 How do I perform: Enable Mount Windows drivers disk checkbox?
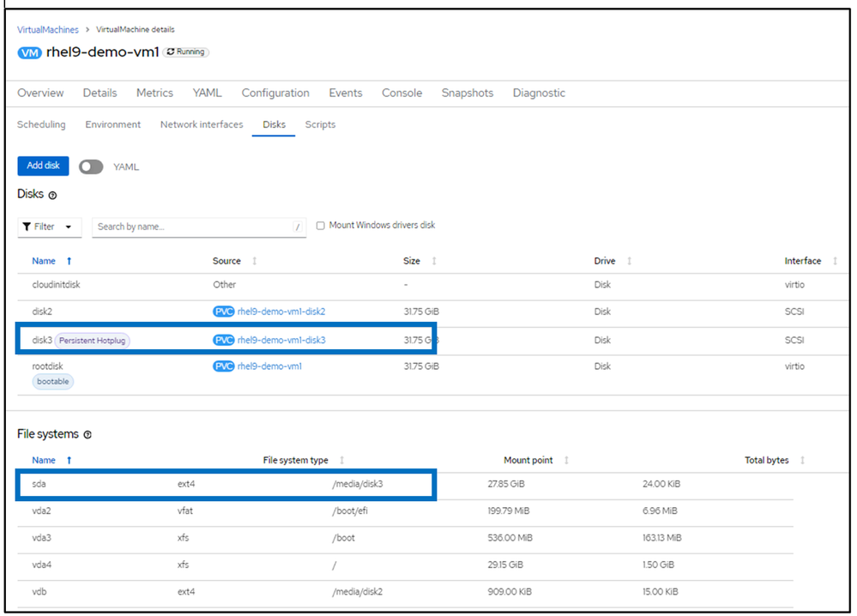point(321,226)
